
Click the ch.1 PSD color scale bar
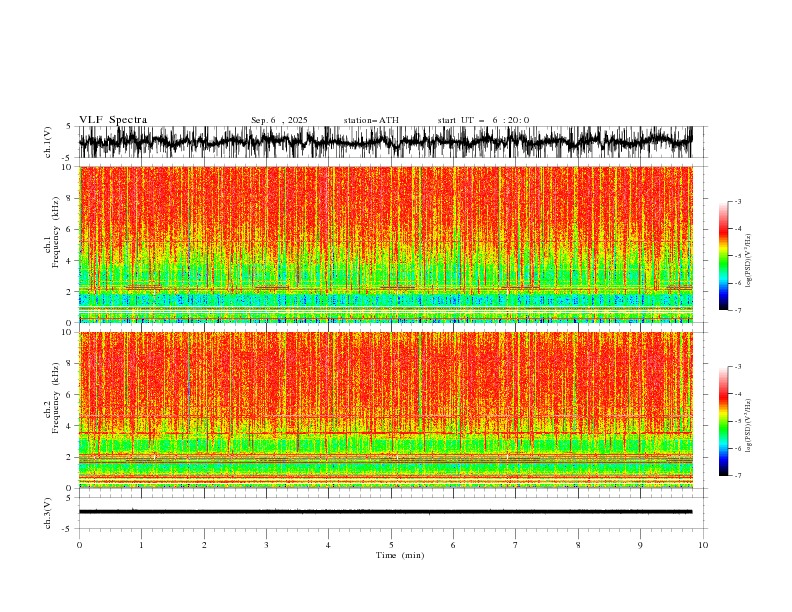(x=723, y=256)
